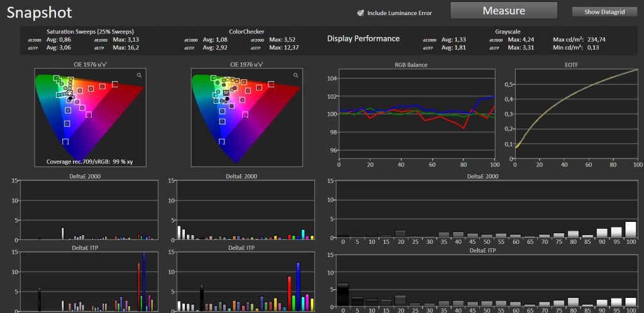
Task: Click the EOTF curve chart
Action: tap(576, 114)
